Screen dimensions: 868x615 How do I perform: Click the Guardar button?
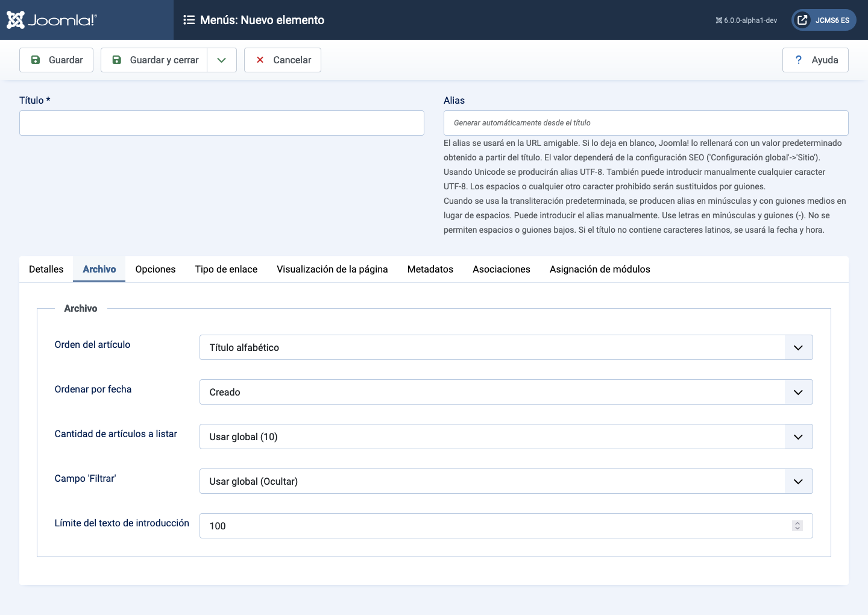pyautogui.click(x=57, y=60)
